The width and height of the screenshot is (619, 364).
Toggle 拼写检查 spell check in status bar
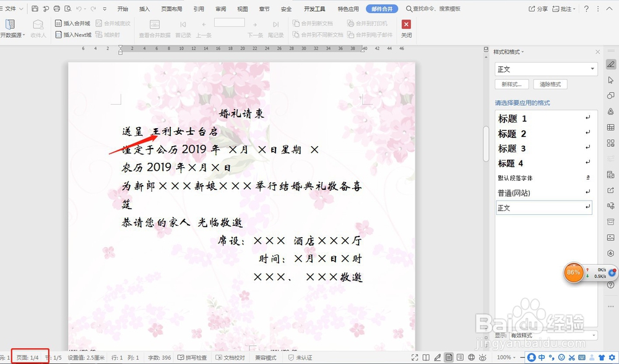(x=193, y=357)
